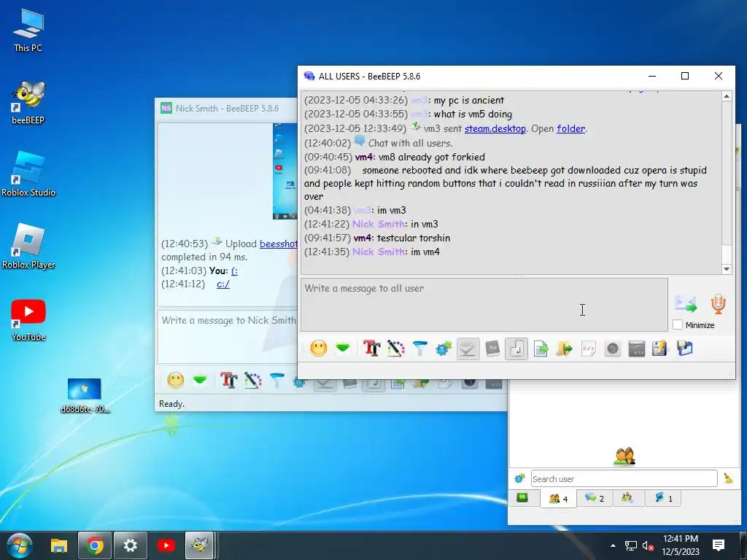Open the action center notifications icon

[x=719, y=545]
